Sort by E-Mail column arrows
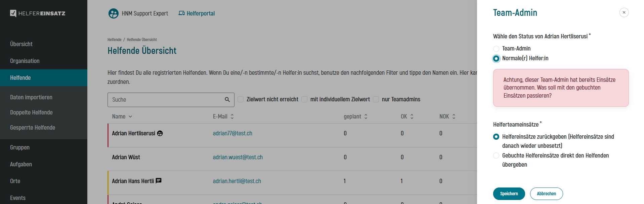Screen dimensions: 644x204 232,116
